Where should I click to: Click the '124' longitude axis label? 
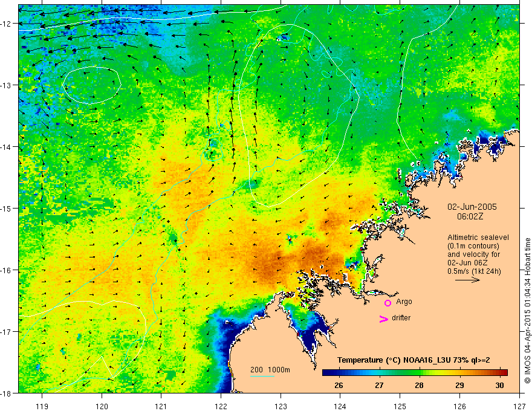[x=340, y=406]
